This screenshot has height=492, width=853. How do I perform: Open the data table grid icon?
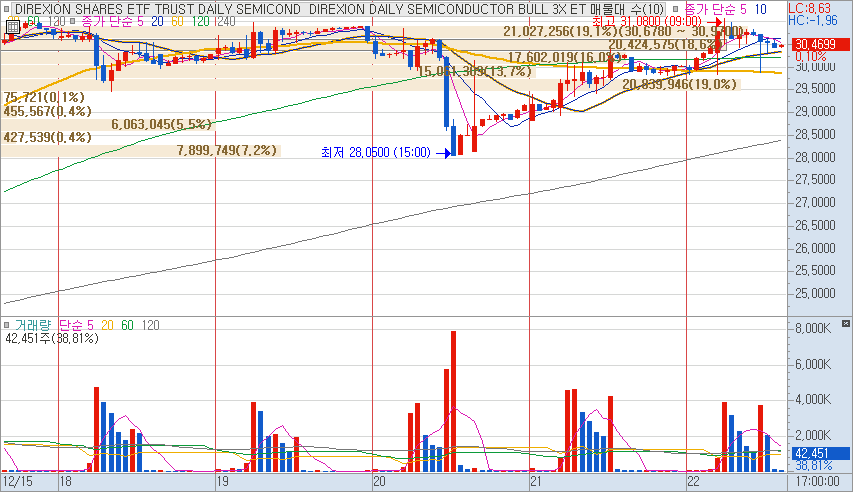[13, 27]
